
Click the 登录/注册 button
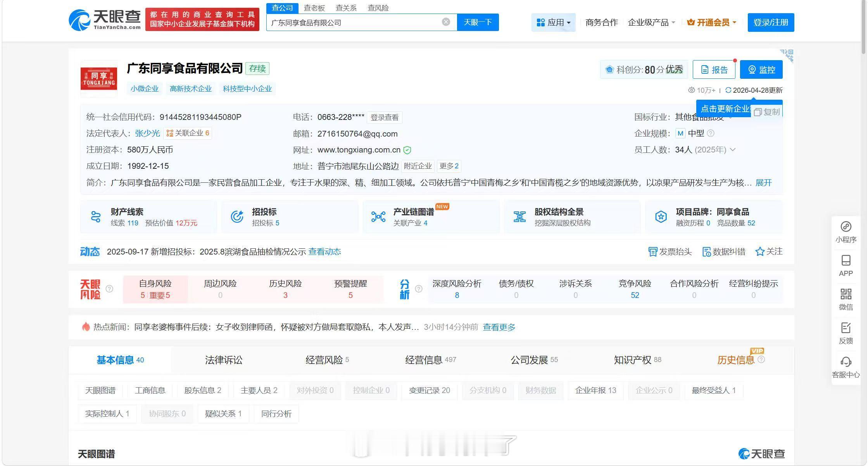click(x=771, y=23)
